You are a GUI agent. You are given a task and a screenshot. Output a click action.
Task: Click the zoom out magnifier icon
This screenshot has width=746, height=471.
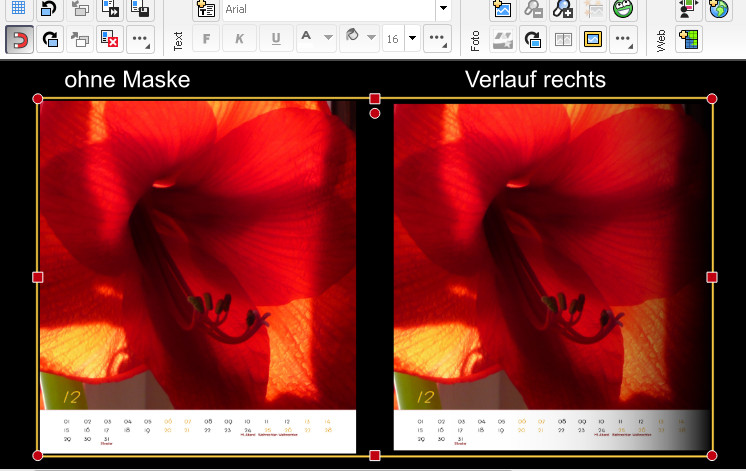pyautogui.click(x=533, y=9)
